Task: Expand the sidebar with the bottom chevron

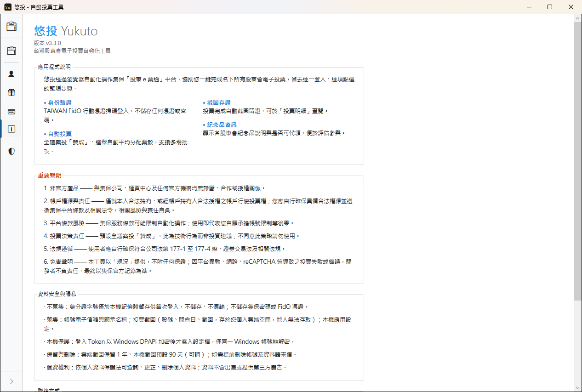Action: 11,381
